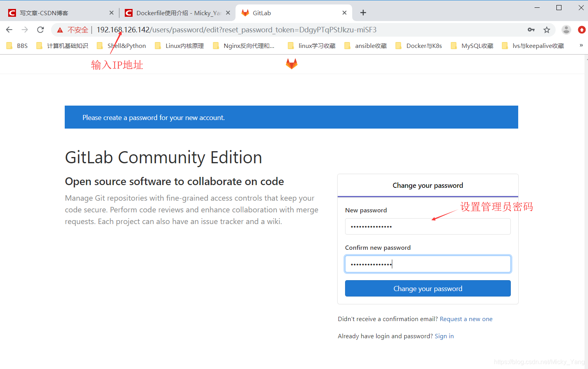The height and width of the screenshot is (369, 588).
Task: Switch to the 写文章-CSDN博客 tab
Action: (x=60, y=13)
